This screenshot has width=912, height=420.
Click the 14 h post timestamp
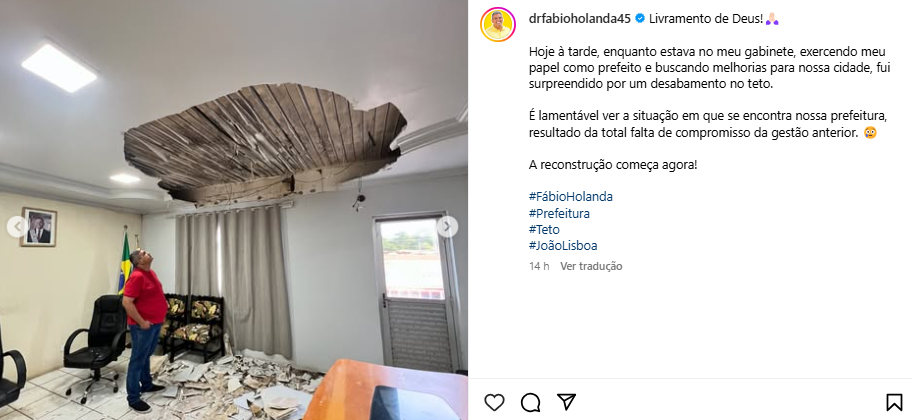[539, 266]
